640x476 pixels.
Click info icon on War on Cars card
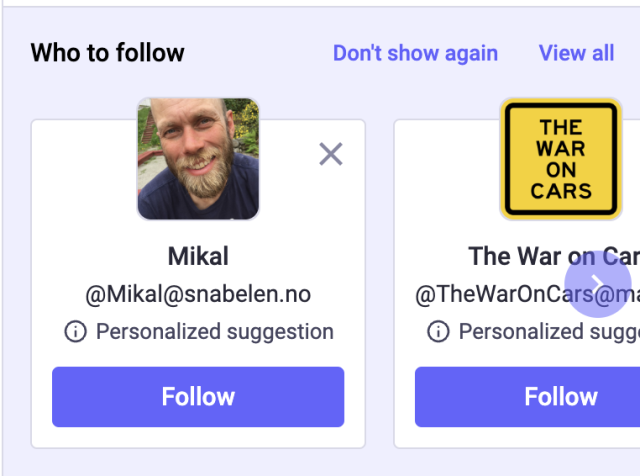438,332
